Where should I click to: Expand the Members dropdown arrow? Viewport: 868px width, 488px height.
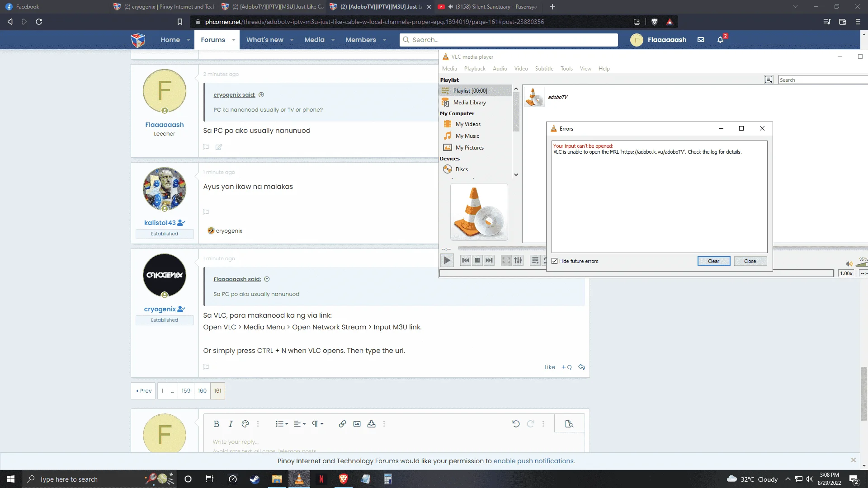[x=384, y=40]
